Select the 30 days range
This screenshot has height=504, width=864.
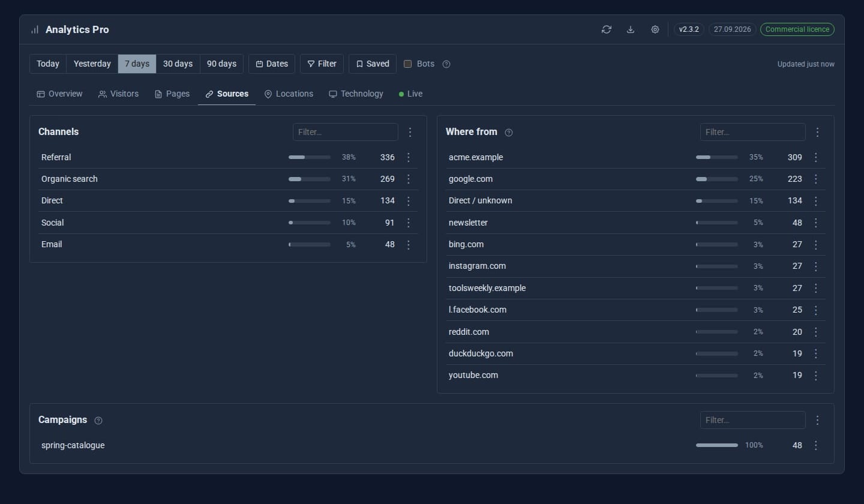178,64
